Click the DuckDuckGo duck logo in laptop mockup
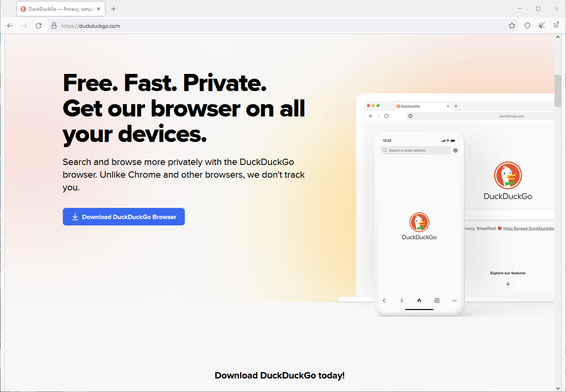 click(508, 175)
